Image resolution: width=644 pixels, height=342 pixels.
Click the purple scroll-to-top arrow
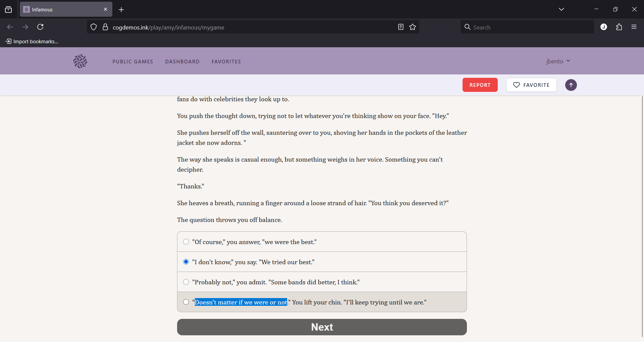tap(571, 85)
